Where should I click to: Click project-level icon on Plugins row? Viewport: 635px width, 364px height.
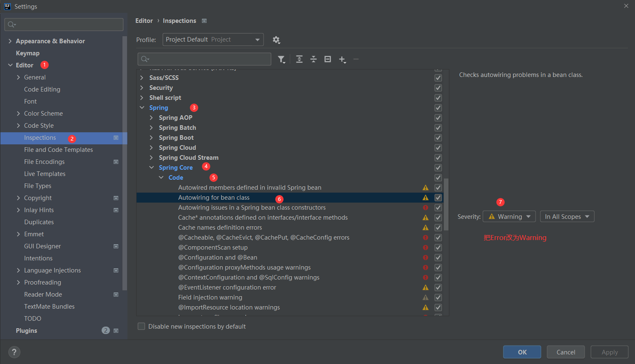click(x=116, y=331)
